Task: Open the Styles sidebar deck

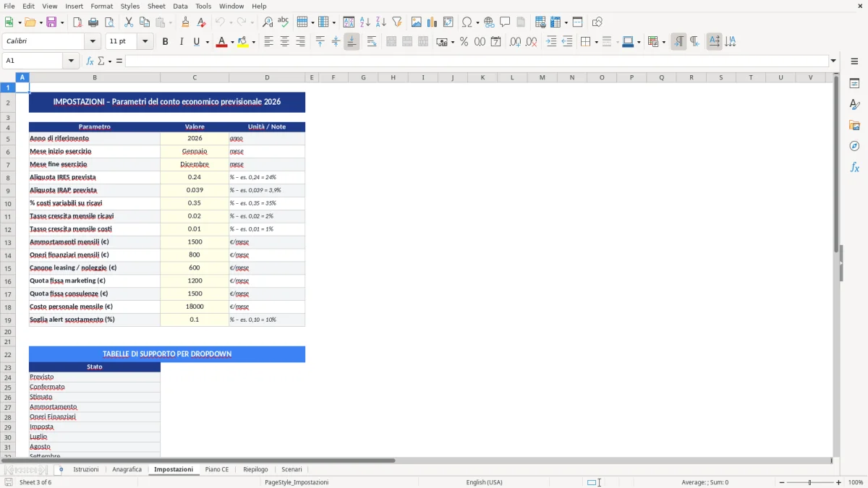Action: pyautogui.click(x=854, y=105)
